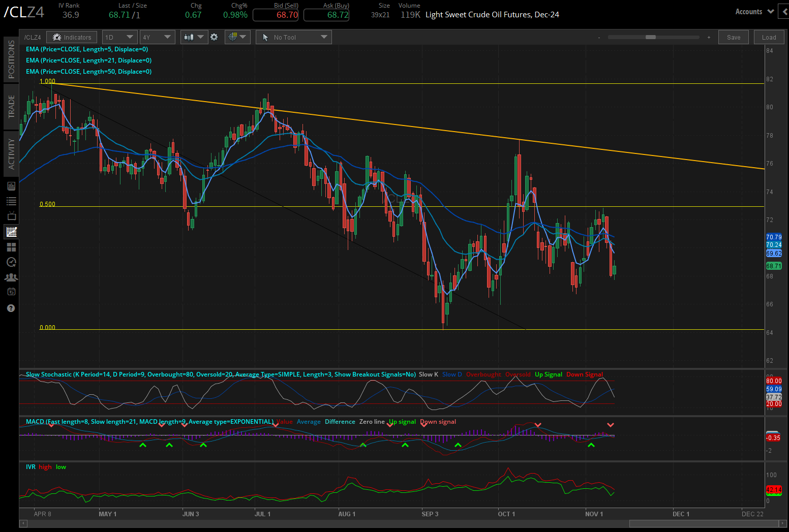Click the TV live news icon
Screen dimensions: 789x532
click(x=11, y=216)
